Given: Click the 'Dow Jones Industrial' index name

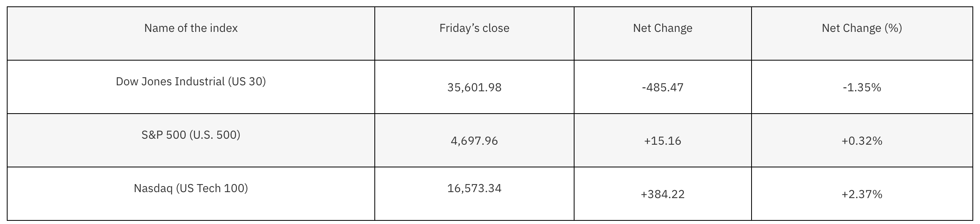Looking at the screenshot, I should [170, 82].
